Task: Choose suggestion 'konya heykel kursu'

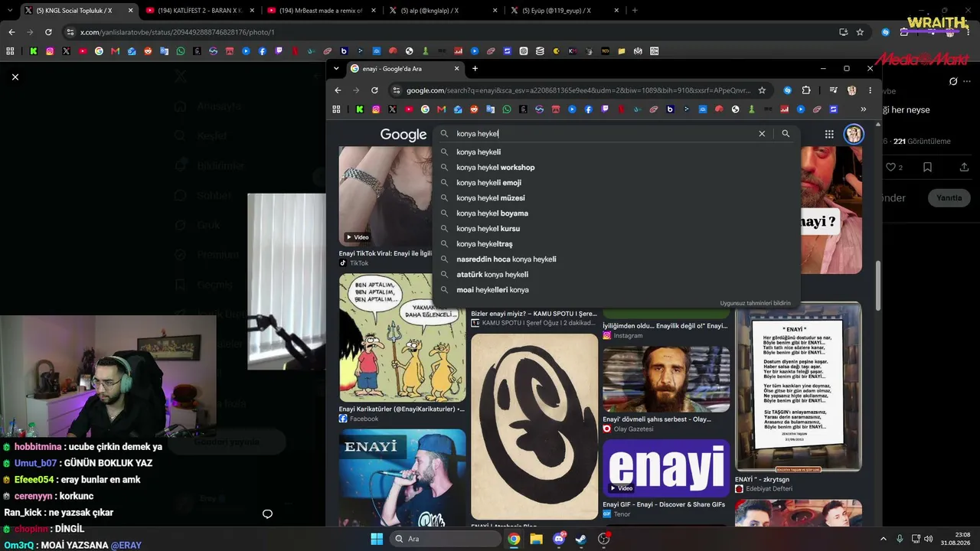Action: [x=488, y=229]
